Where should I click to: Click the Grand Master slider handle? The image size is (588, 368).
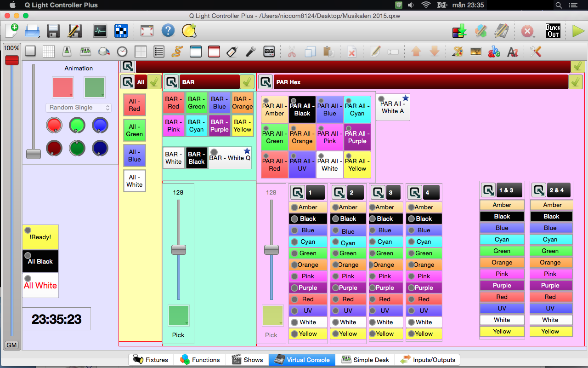click(12, 60)
